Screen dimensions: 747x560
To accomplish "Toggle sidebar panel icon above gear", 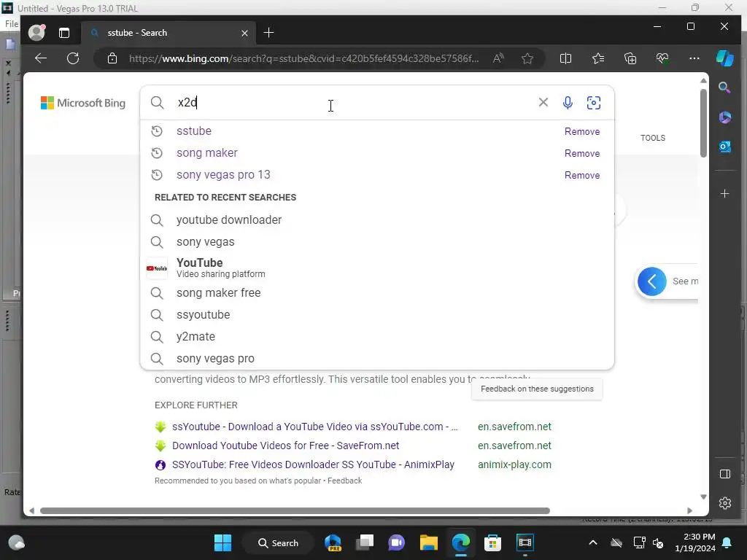I will (724, 474).
